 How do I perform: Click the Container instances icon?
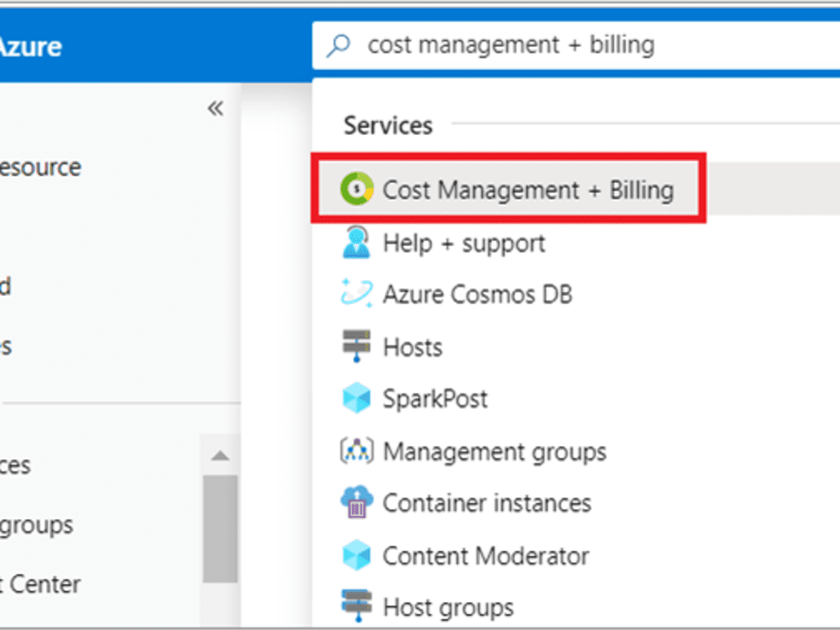click(x=357, y=503)
